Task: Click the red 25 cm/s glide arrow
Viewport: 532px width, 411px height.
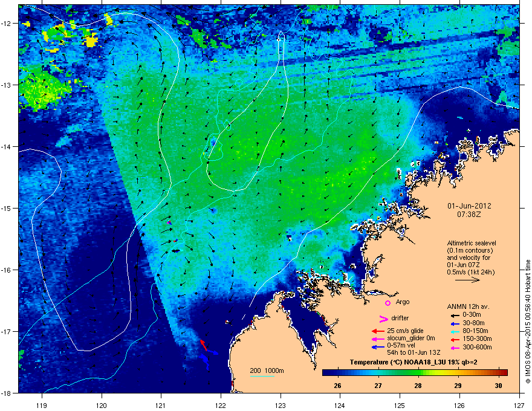Action: tap(378, 331)
